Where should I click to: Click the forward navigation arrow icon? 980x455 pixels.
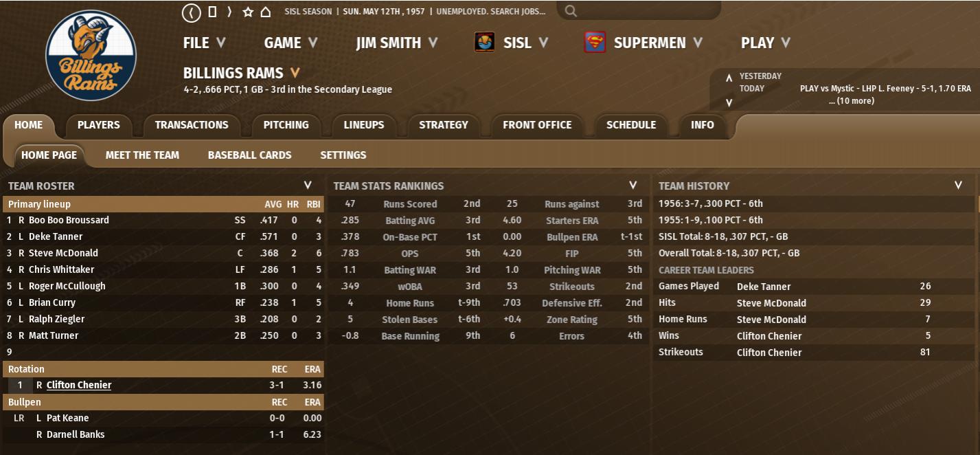[229, 12]
